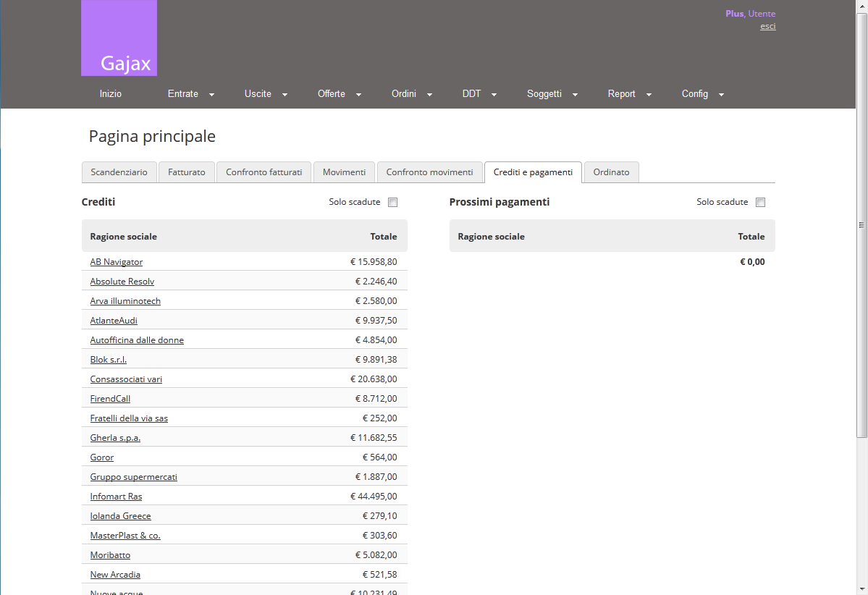868x595 pixels.
Task: Expand the DDT dropdown arrow
Action: pos(494,95)
